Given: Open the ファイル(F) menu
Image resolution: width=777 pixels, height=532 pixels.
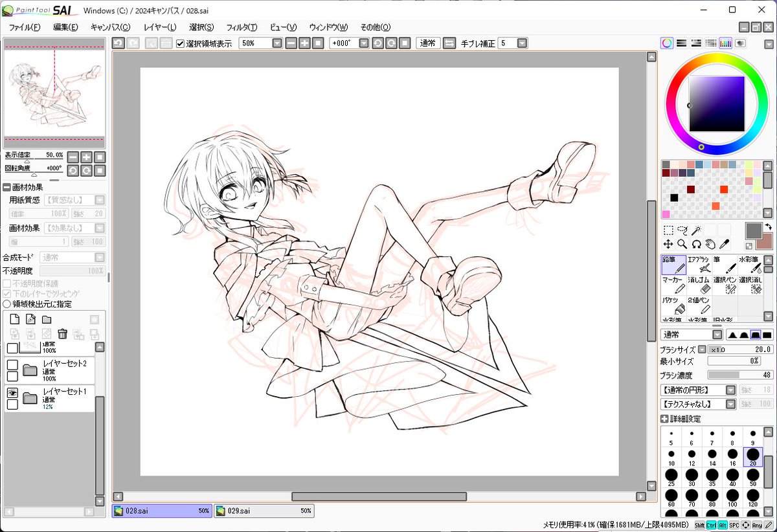Looking at the screenshot, I should pos(25,27).
